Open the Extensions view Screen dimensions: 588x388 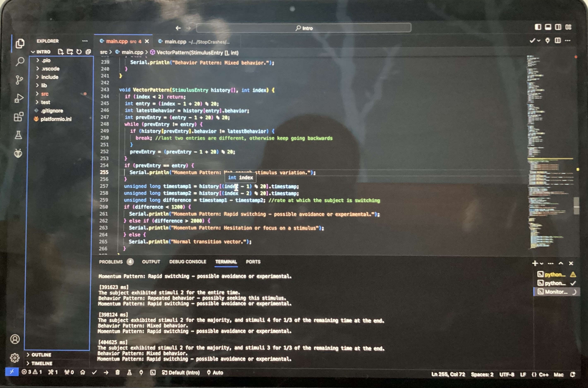click(x=19, y=117)
